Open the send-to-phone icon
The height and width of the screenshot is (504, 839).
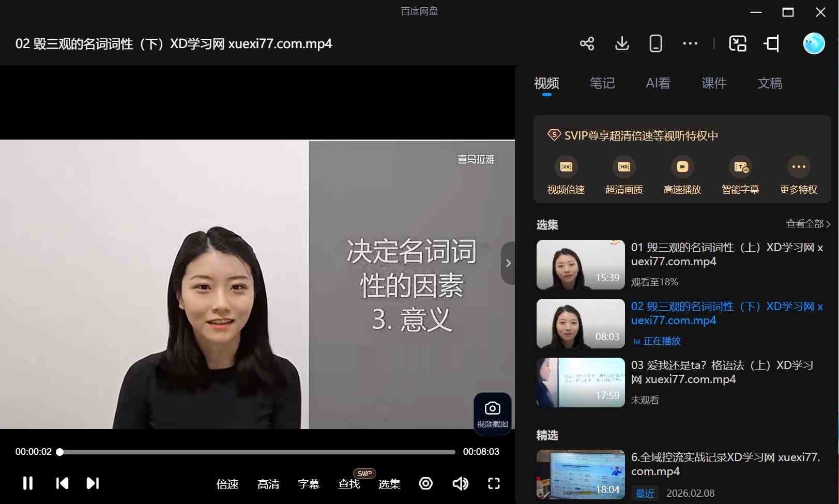(x=655, y=43)
